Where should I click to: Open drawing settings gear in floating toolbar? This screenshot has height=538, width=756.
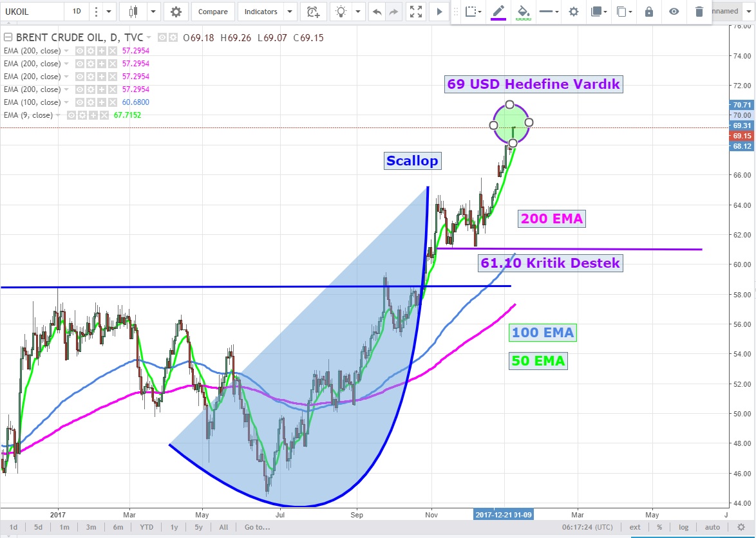point(574,12)
